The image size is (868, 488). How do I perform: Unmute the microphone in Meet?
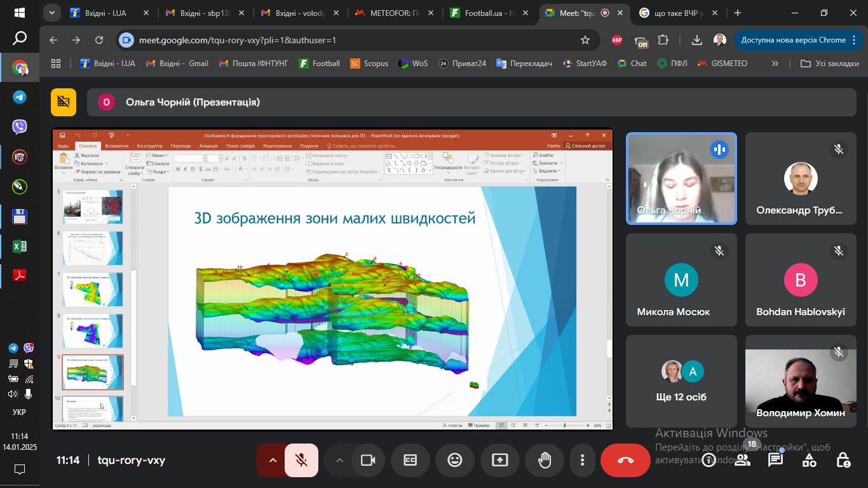tap(301, 460)
